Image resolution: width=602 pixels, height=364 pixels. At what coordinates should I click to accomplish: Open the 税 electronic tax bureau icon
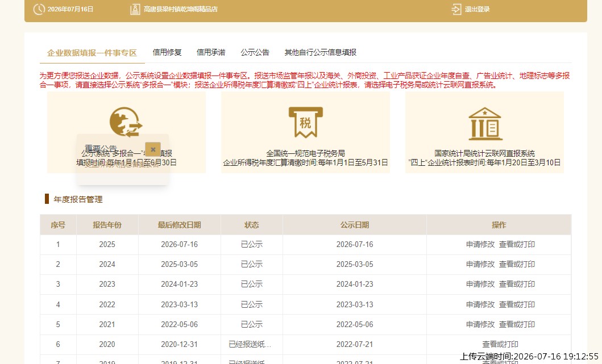tap(306, 122)
